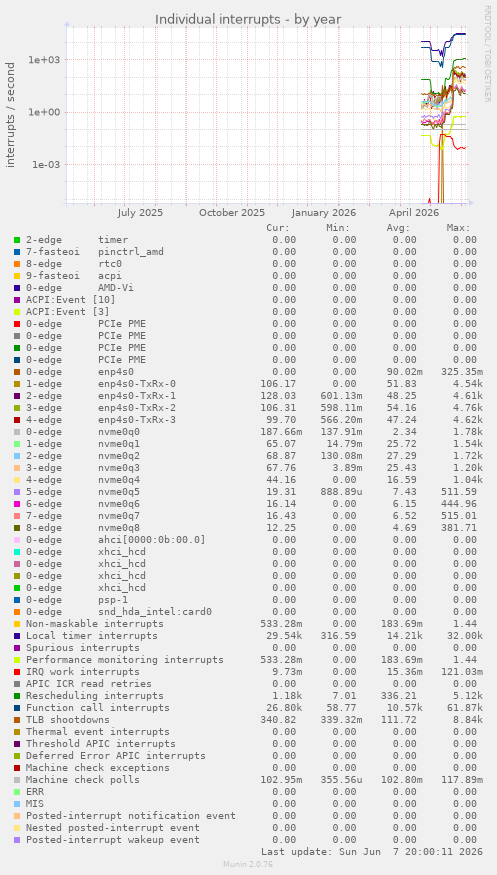This screenshot has height=875, width=497.
Task: Select the light green swatch for nvme0q1
Action: [x=17, y=444]
